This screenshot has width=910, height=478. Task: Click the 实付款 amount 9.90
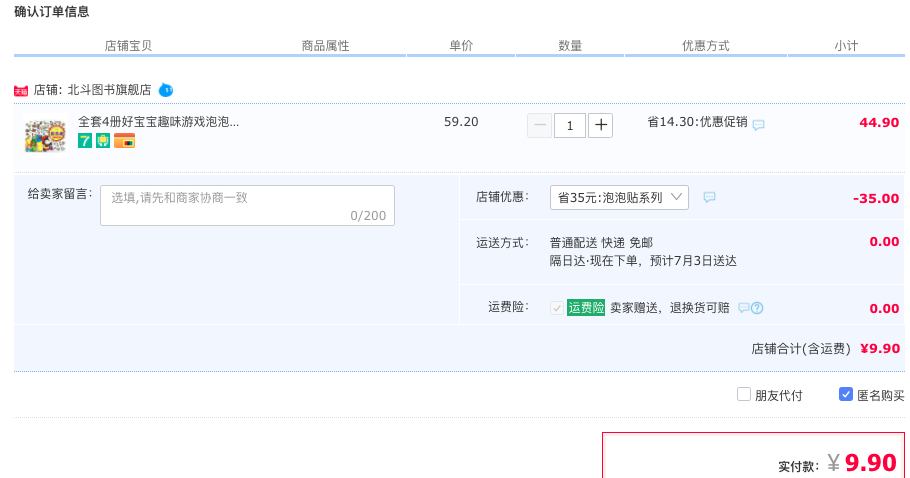[871, 463]
